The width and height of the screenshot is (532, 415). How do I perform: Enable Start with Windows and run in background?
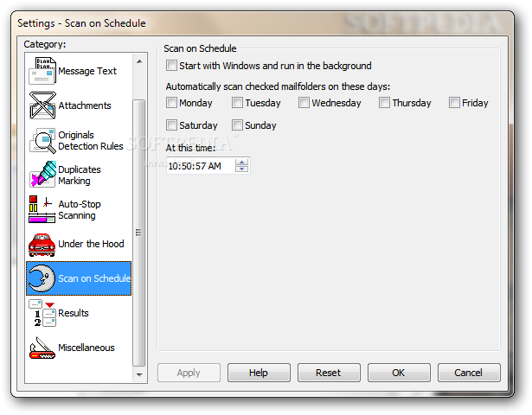171,66
